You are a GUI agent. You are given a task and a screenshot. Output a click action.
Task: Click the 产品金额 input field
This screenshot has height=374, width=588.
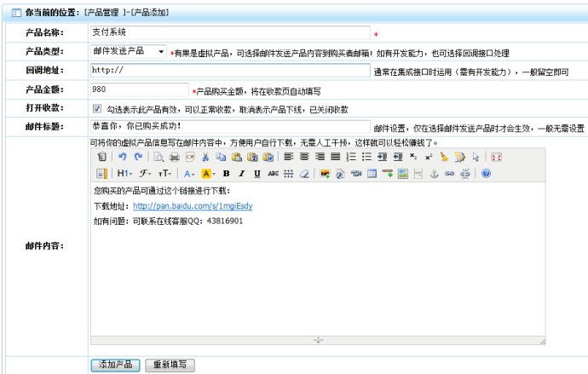(x=138, y=89)
